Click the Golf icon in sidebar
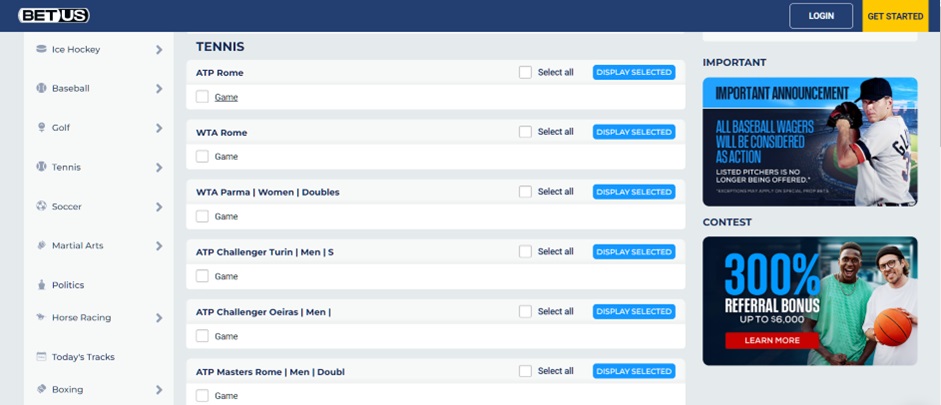Screen dimensions: 941x405 pos(41,128)
